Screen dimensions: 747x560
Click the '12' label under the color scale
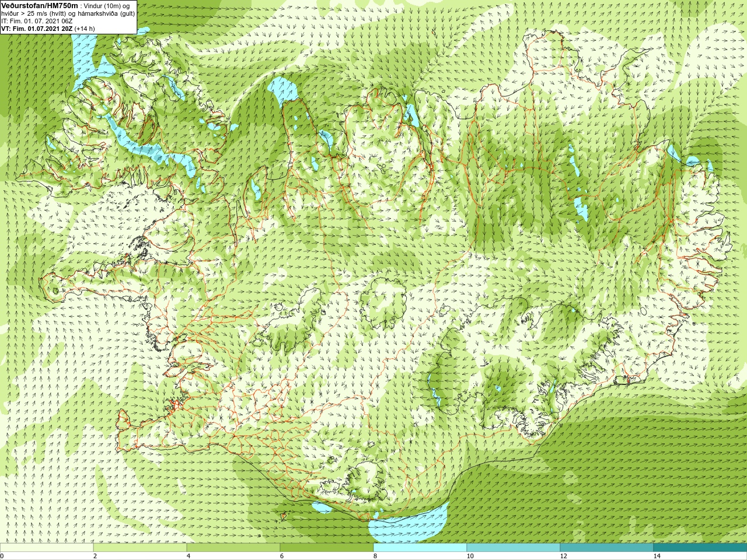(564, 556)
